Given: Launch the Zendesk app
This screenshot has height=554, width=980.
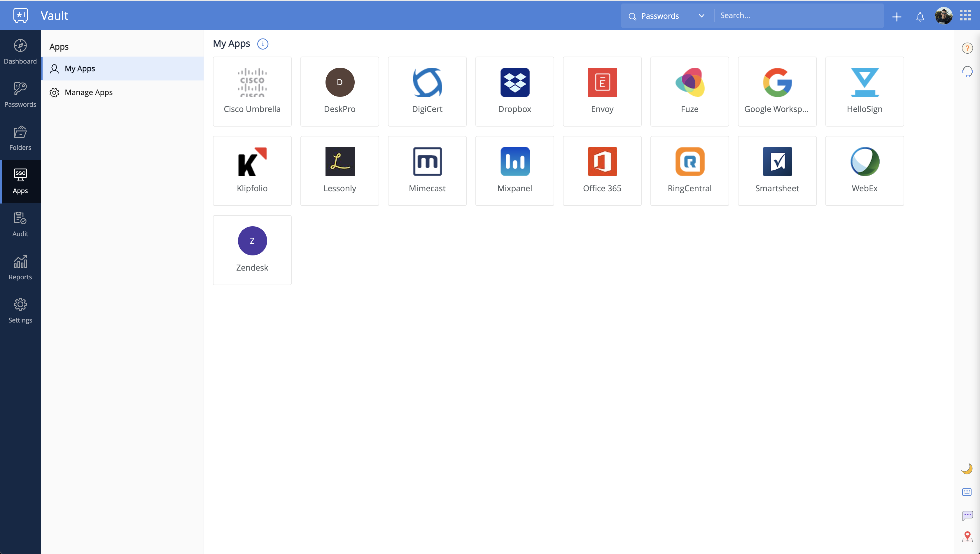Looking at the screenshot, I should (252, 250).
